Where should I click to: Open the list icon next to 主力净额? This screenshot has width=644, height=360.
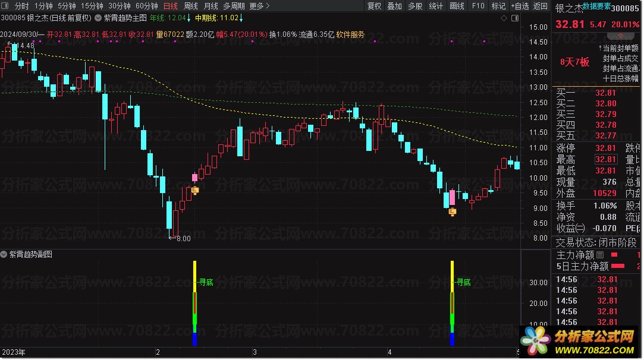coord(600,255)
